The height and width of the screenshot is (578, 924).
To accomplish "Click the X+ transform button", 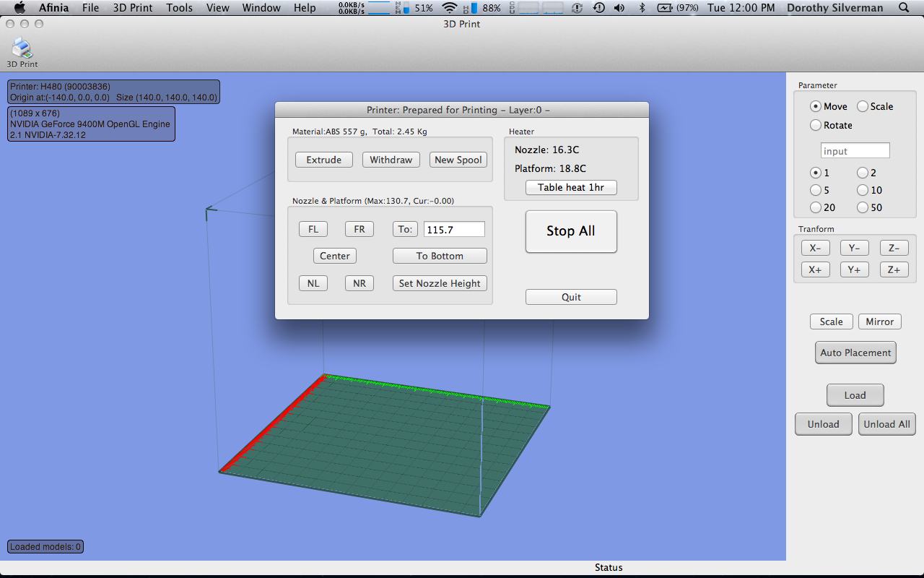I will click(816, 269).
